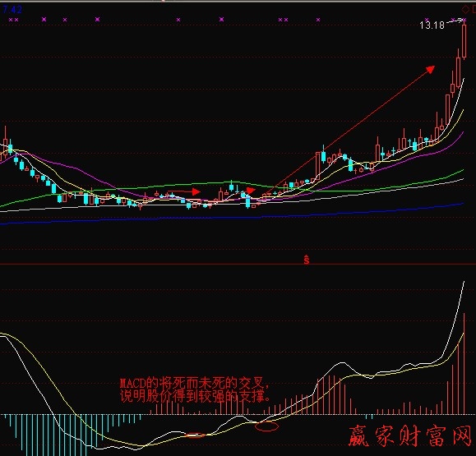Click the long red trend arrow's arrowhead

430,70
